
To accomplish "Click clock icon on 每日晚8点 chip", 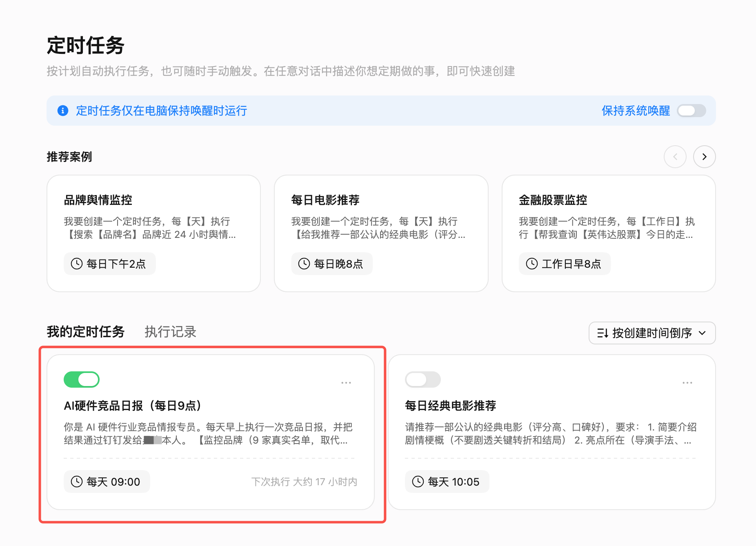I will click(304, 264).
